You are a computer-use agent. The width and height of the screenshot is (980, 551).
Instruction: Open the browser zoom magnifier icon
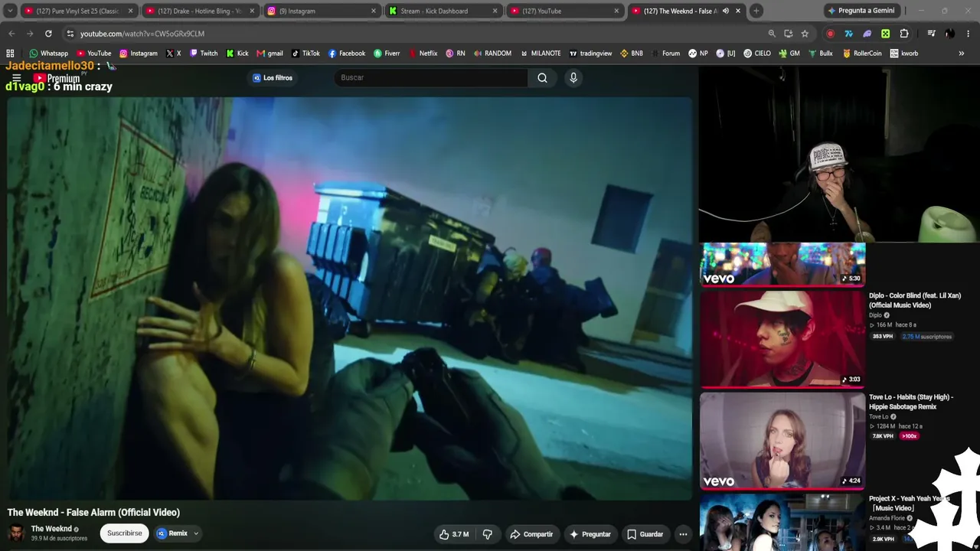pos(772,34)
